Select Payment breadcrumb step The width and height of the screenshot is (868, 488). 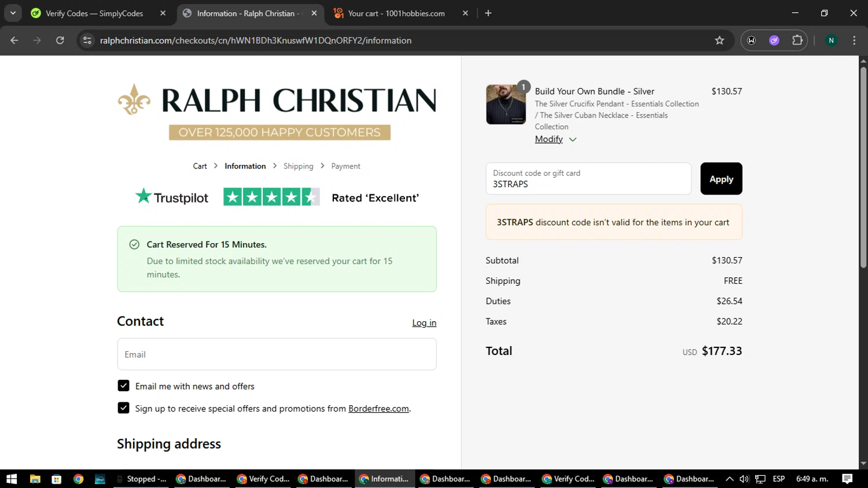[x=345, y=166]
